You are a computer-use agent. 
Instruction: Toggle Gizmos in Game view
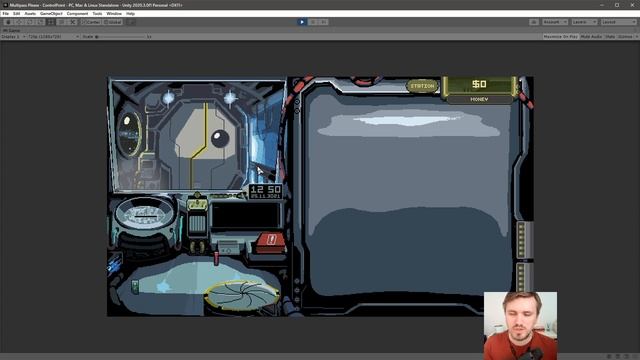(625, 37)
